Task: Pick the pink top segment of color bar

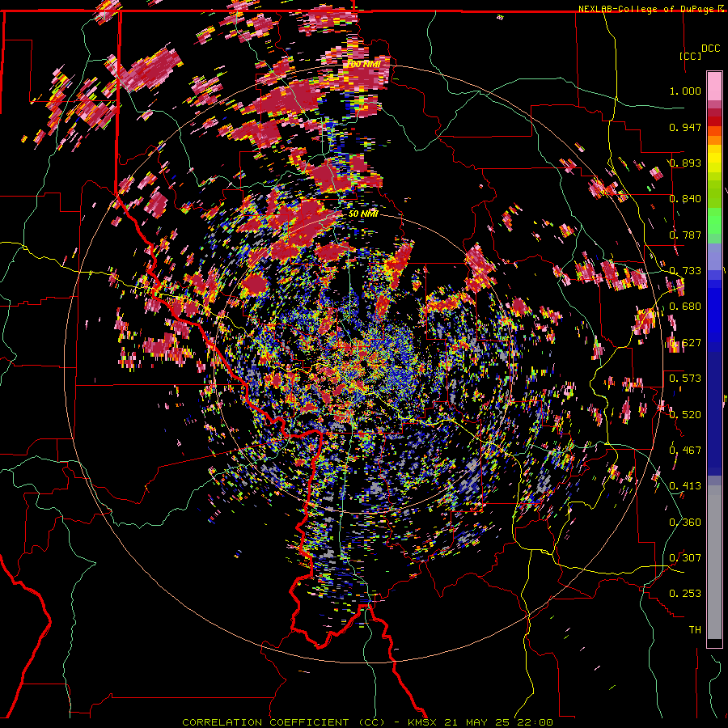Action: [714, 87]
